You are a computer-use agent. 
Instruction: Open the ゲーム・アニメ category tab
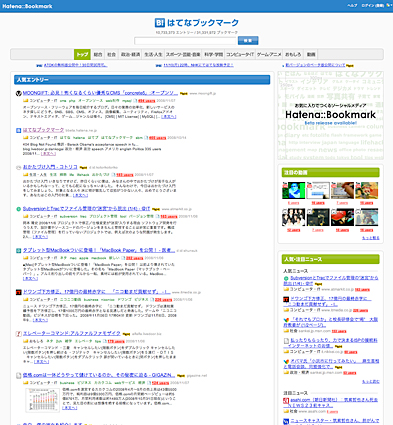[269, 54]
